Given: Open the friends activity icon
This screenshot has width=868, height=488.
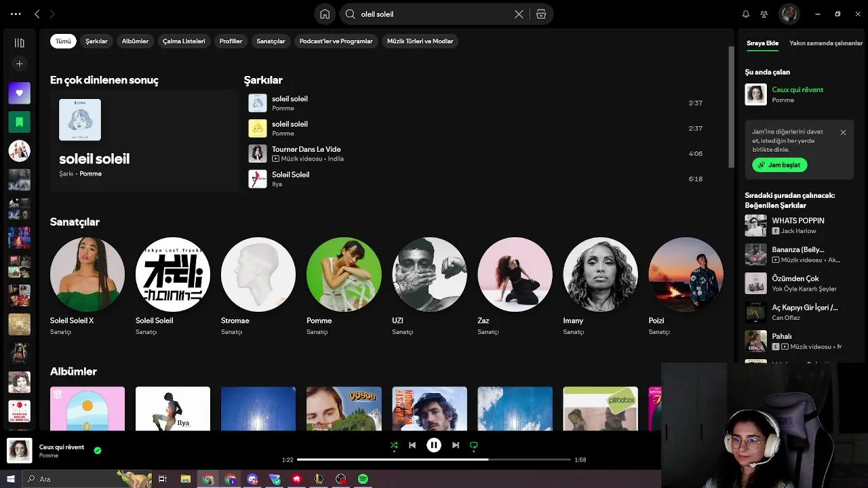Looking at the screenshot, I should [x=764, y=14].
